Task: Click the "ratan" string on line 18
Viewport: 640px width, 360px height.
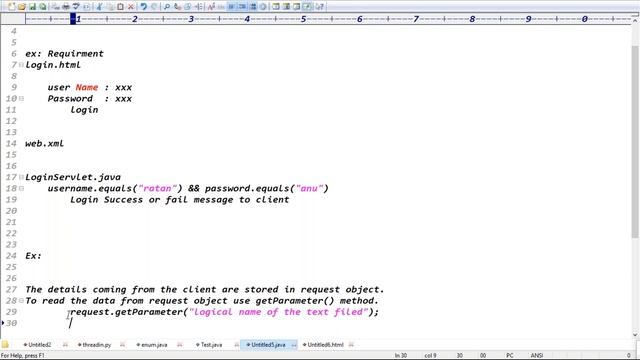Action: tap(158, 189)
